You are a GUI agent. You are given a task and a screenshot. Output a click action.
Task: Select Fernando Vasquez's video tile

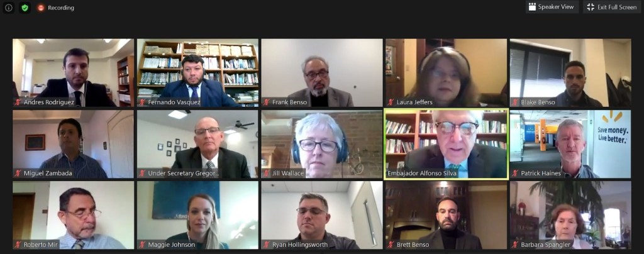pyautogui.click(x=197, y=73)
